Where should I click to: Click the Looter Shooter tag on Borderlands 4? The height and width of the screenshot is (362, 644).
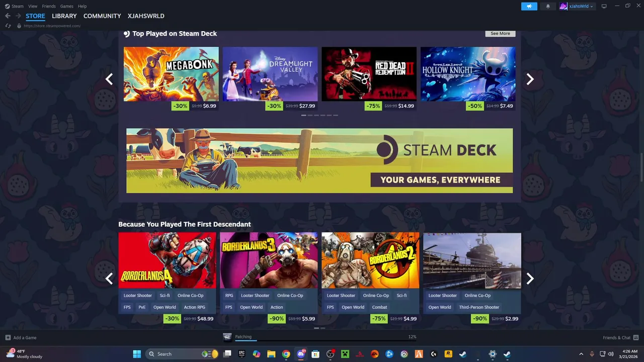click(x=137, y=296)
